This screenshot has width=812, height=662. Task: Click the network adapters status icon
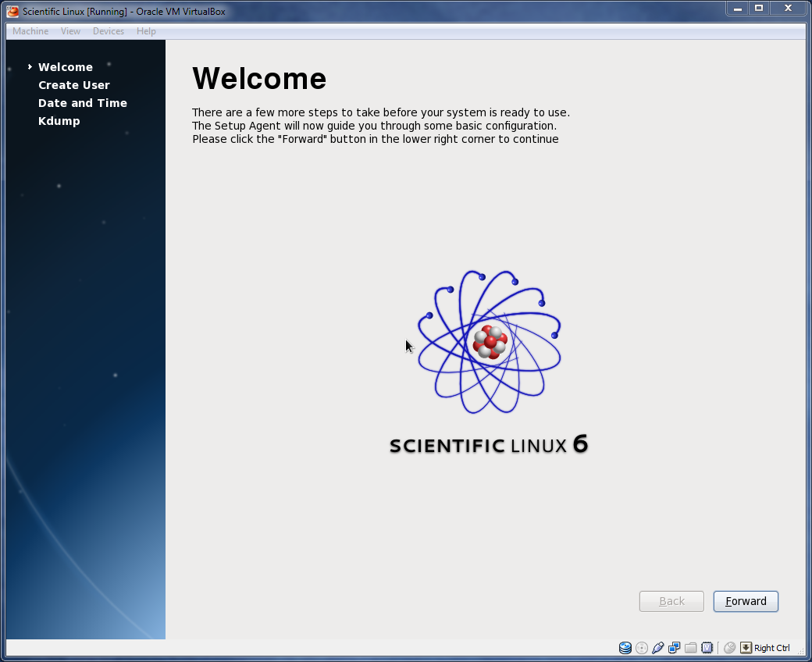tap(675, 647)
